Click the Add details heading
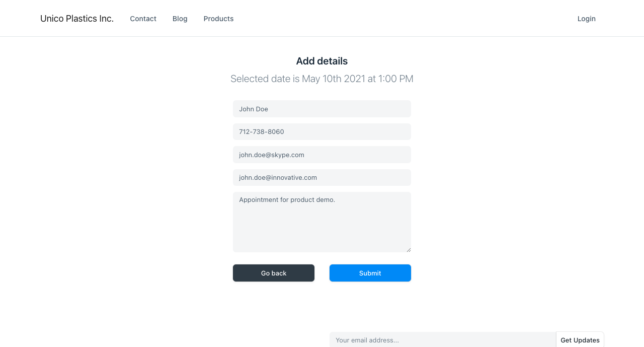The width and height of the screenshot is (644, 347). click(322, 61)
